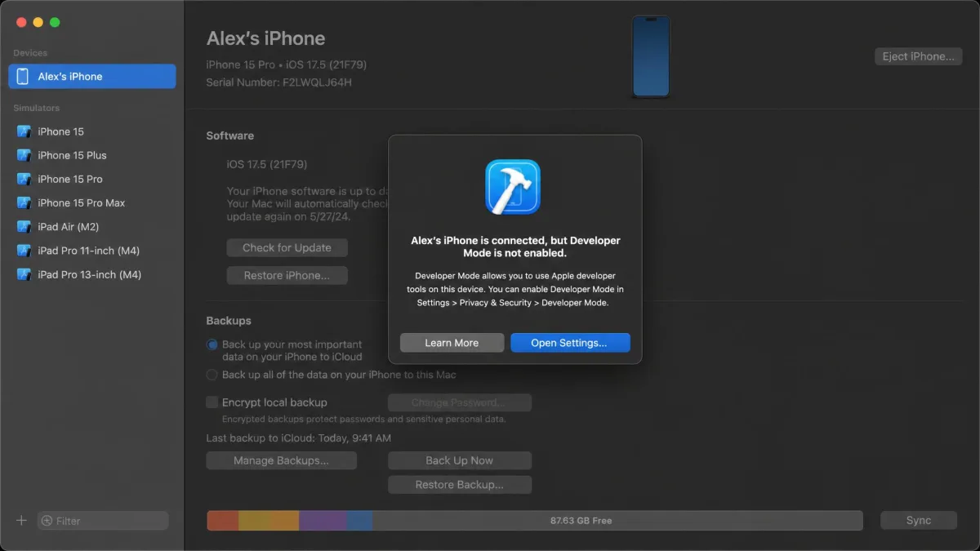Click the storage usage bar showing 87.63 GB Free
The width and height of the screenshot is (980, 551).
point(535,521)
